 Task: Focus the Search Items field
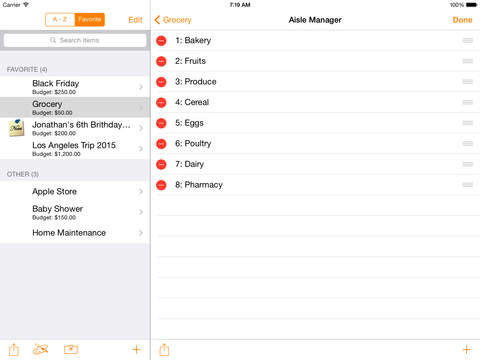[75, 40]
